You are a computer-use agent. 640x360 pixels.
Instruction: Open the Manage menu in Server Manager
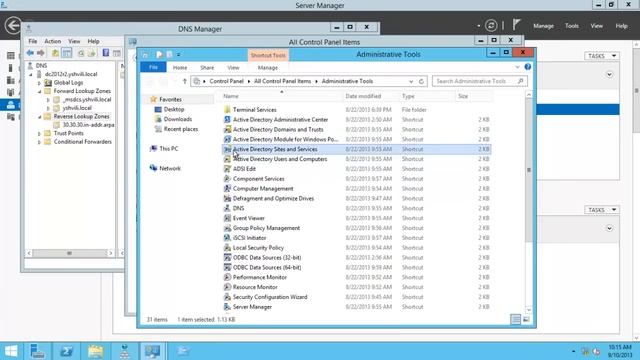(x=543, y=26)
